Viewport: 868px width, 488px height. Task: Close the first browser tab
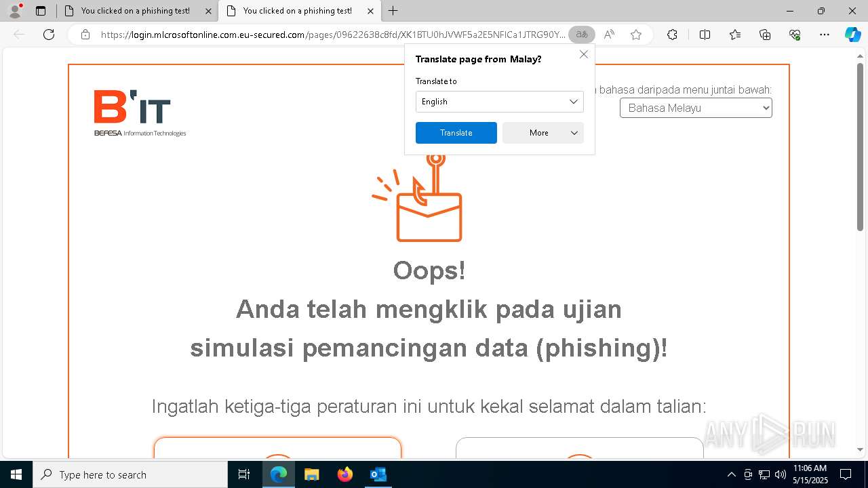(208, 11)
